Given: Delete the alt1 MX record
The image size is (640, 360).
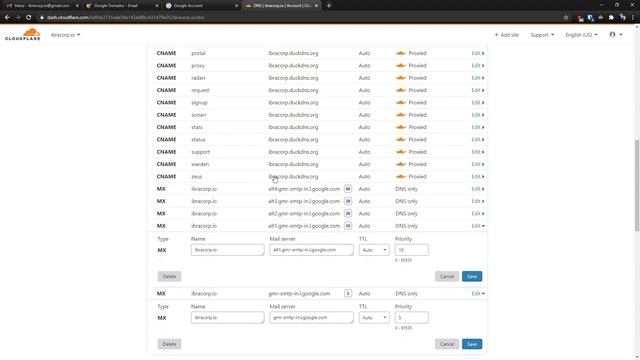Looking at the screenshot, I should click(169, 276).
